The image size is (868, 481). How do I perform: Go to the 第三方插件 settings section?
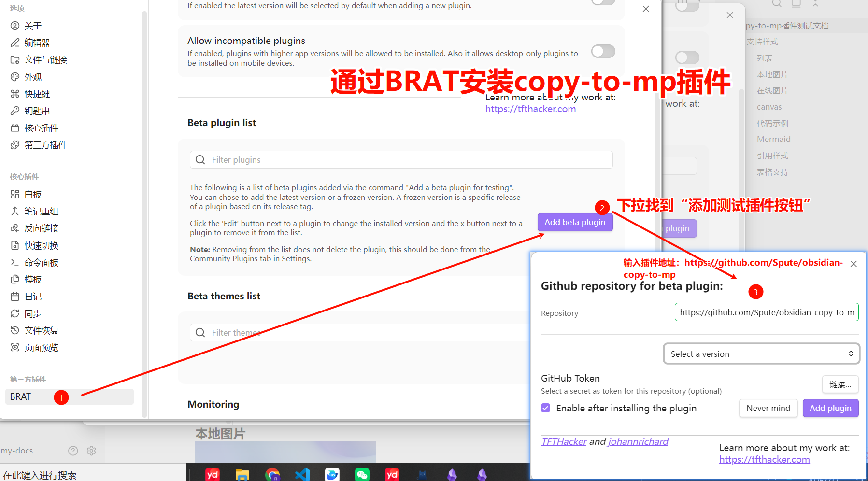(45, 145)
